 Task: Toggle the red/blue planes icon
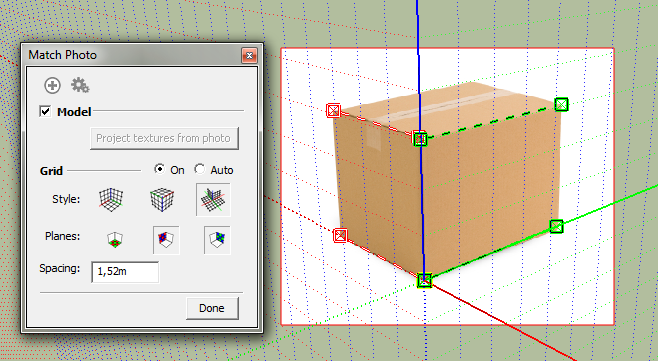click(166, 240)
